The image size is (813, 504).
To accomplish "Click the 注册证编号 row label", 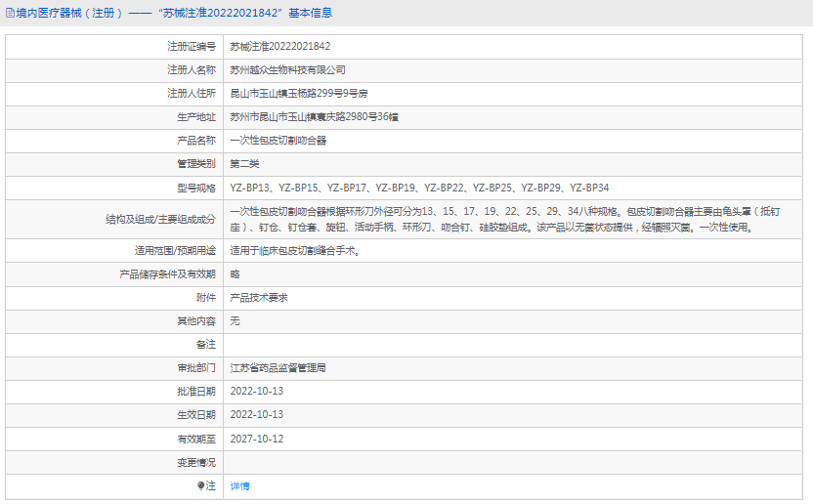I will pos(192,46).
